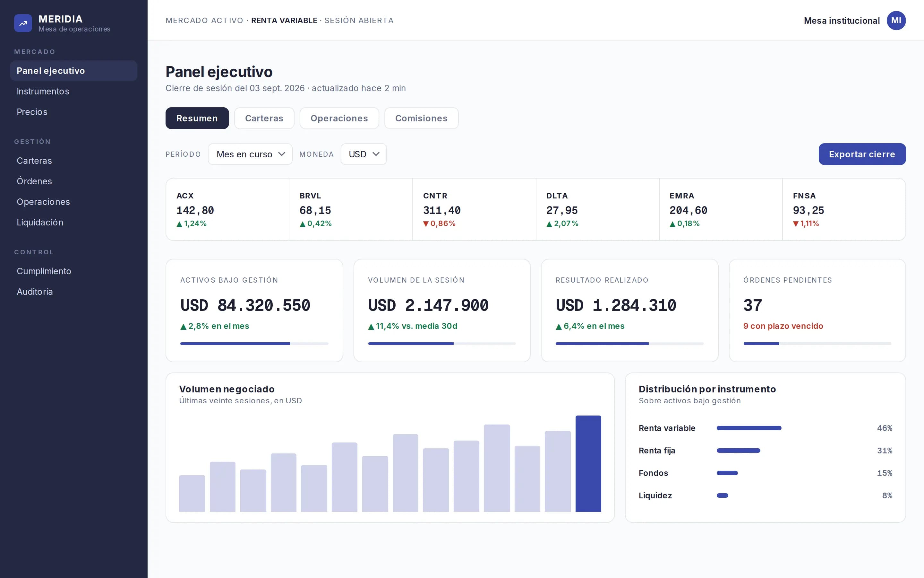Click the Exportar cierre button
This screenshot has width=924, height=578.
862,154
